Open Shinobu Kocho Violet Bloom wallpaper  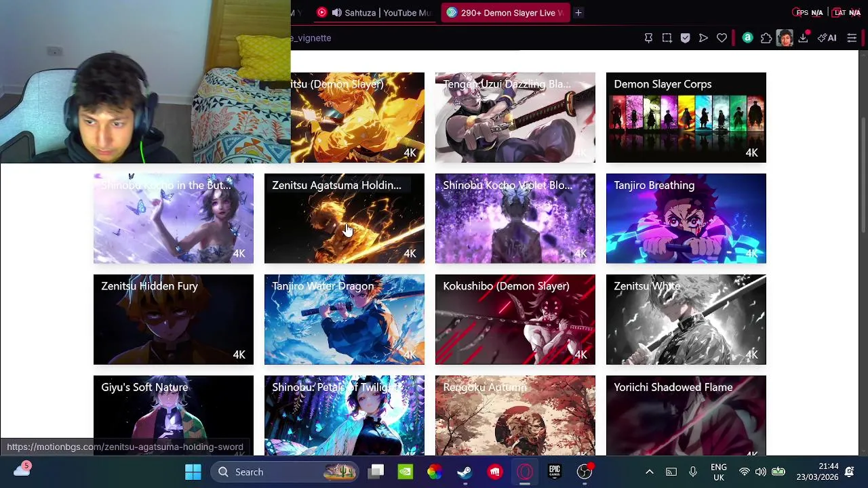pyautogui.click(x=515, y=218)
